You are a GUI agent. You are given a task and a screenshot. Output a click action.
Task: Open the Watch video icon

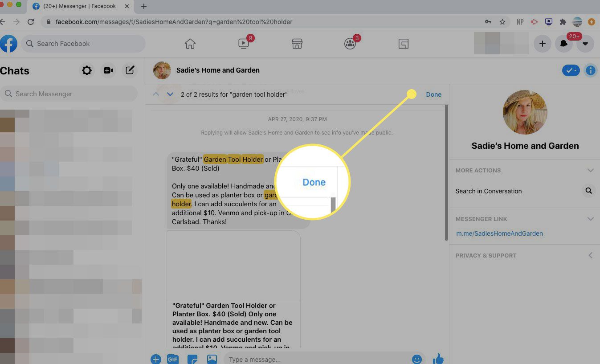244,44
